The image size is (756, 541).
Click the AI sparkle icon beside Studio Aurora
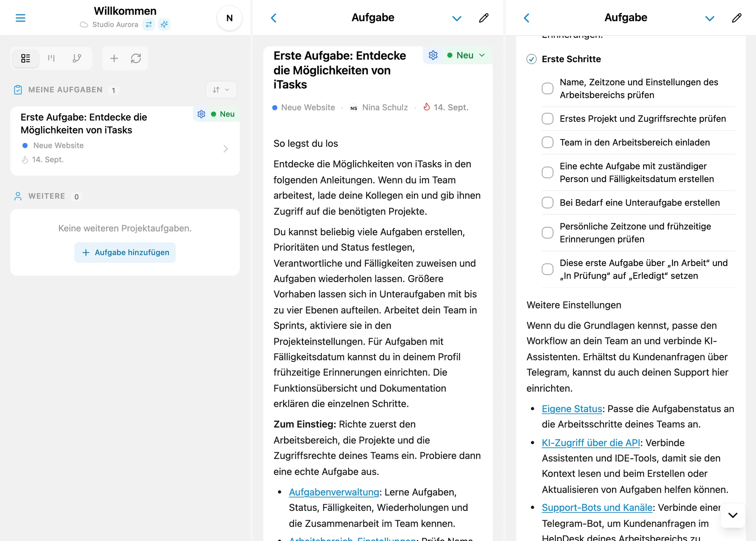pos(164,24)
